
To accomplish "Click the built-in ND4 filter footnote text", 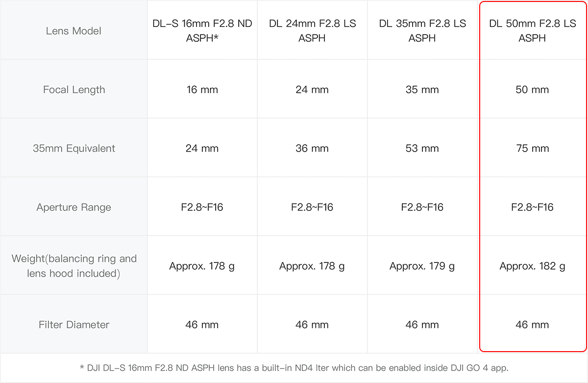I will pyautogui.click(x=294, y=367).
